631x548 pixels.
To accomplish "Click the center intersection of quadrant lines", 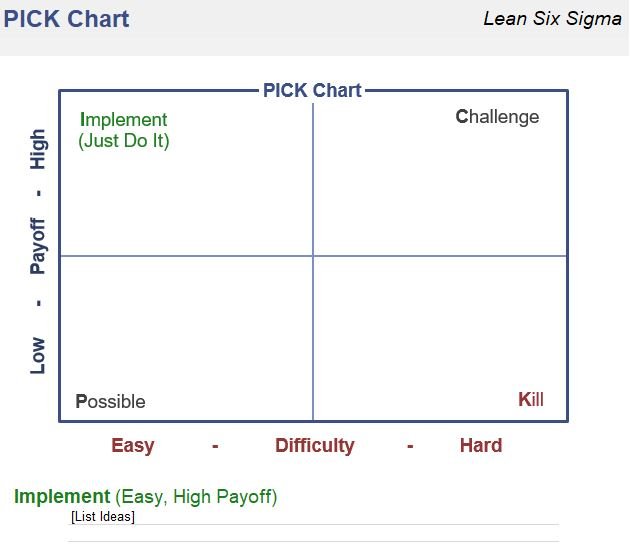I will point(313,255).
